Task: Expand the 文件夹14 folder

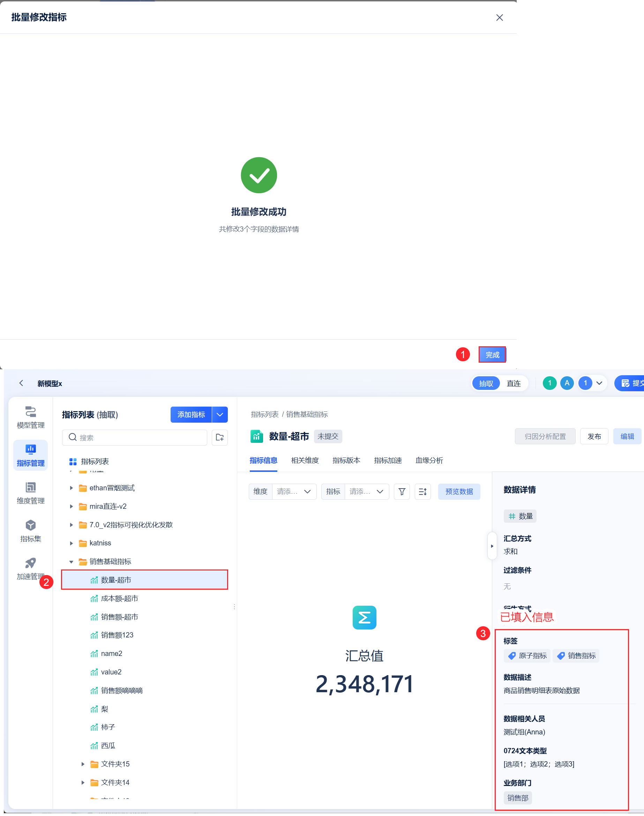Action: tap(83, 783)
